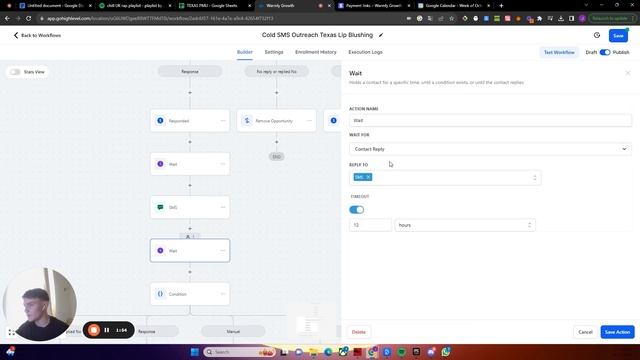The height and width of the screenshot is (360, 640).
Task: Pause the screen recording
Action: pos(107,330)
